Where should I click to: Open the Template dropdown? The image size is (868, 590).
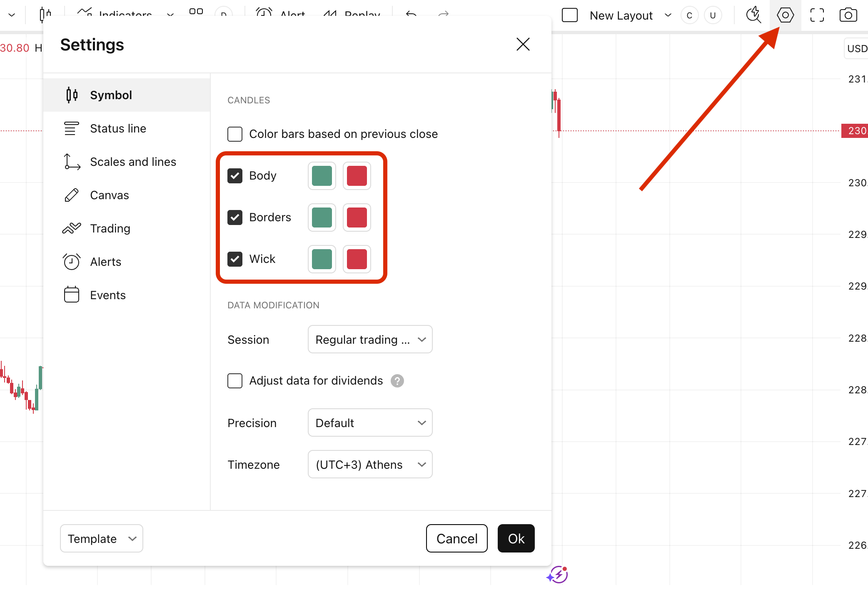coord(101,539)
